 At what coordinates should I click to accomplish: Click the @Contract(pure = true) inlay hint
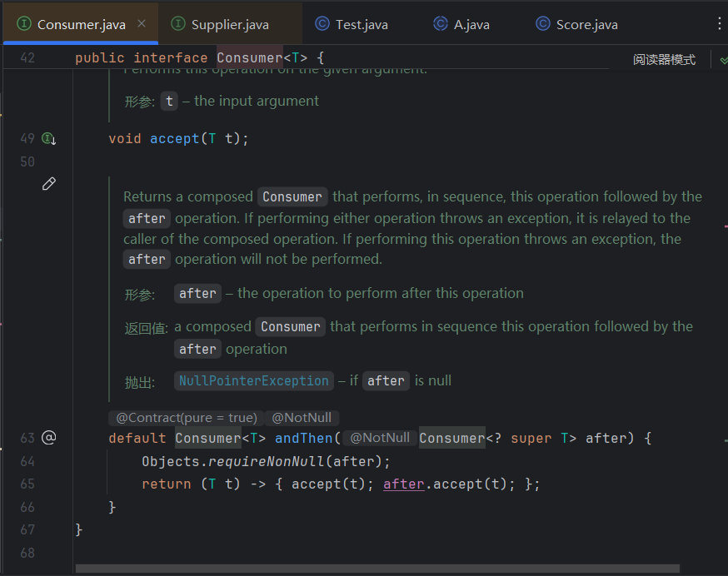click(x=187, y=418)
